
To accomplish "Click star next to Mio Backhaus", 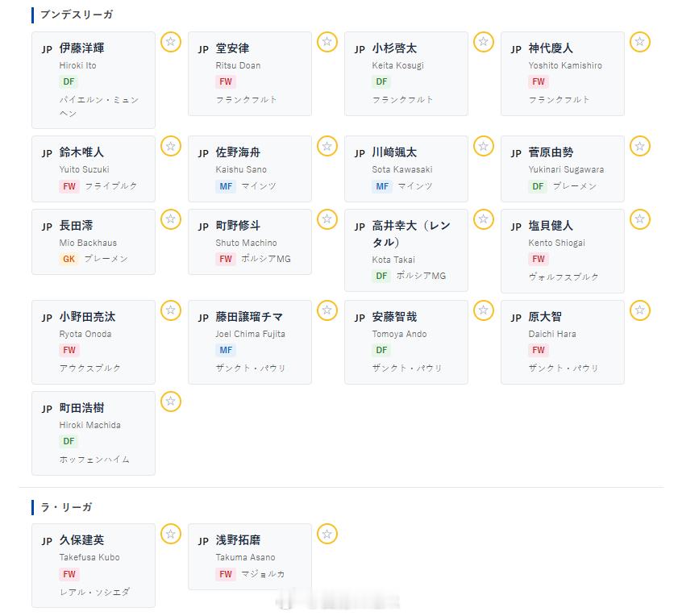I will coord(171,219).
